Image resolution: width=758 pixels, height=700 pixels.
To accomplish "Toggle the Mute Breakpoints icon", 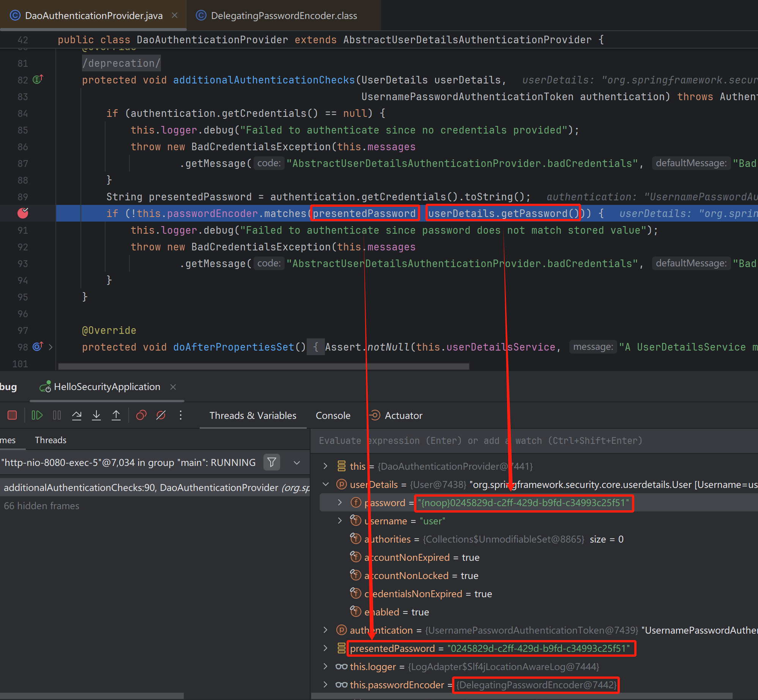I will pos(161,415).
